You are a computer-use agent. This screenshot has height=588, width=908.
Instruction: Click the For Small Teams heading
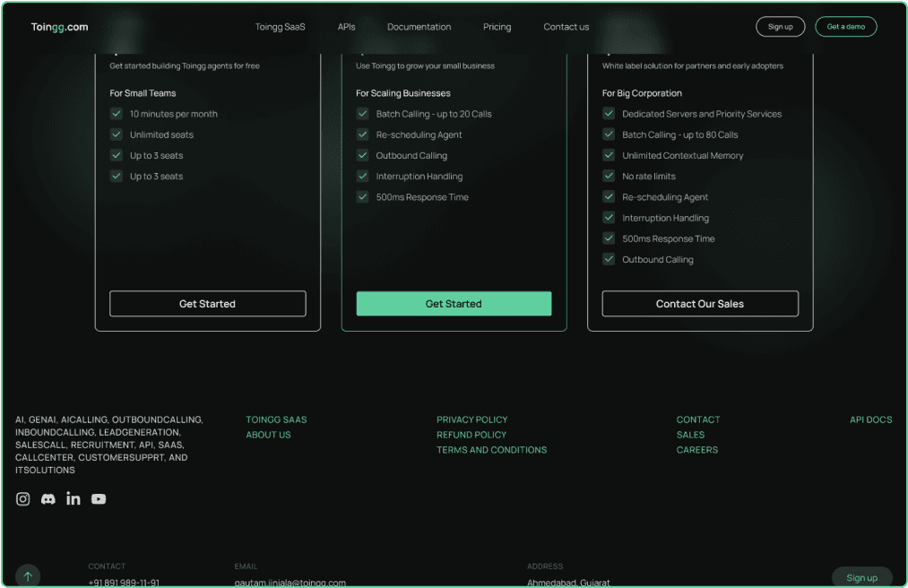click(x=143, y=93)
